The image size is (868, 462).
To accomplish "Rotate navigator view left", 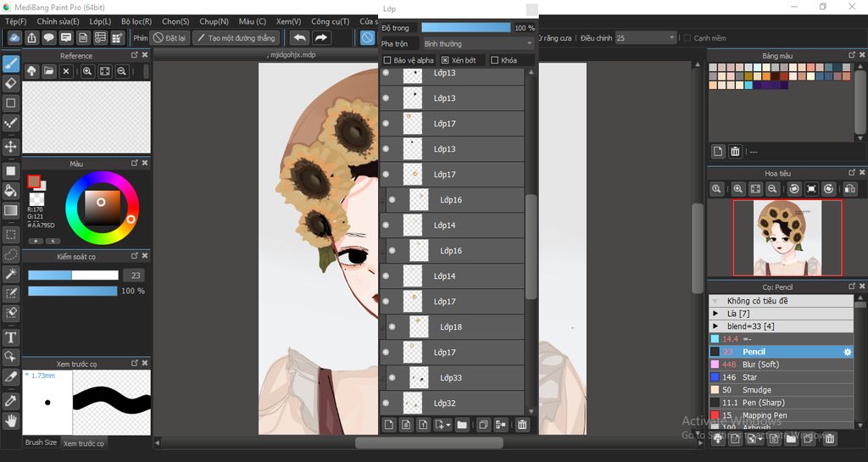I will (x=794, y=189).
